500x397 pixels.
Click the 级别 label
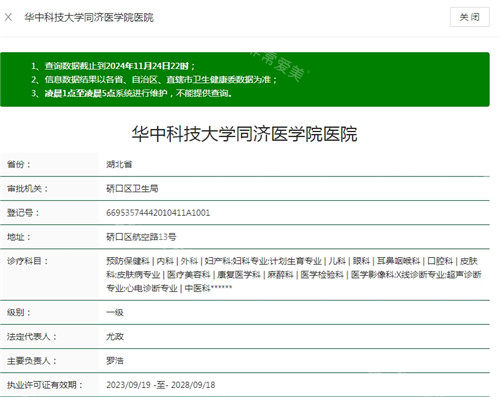[x=19, y=312]
